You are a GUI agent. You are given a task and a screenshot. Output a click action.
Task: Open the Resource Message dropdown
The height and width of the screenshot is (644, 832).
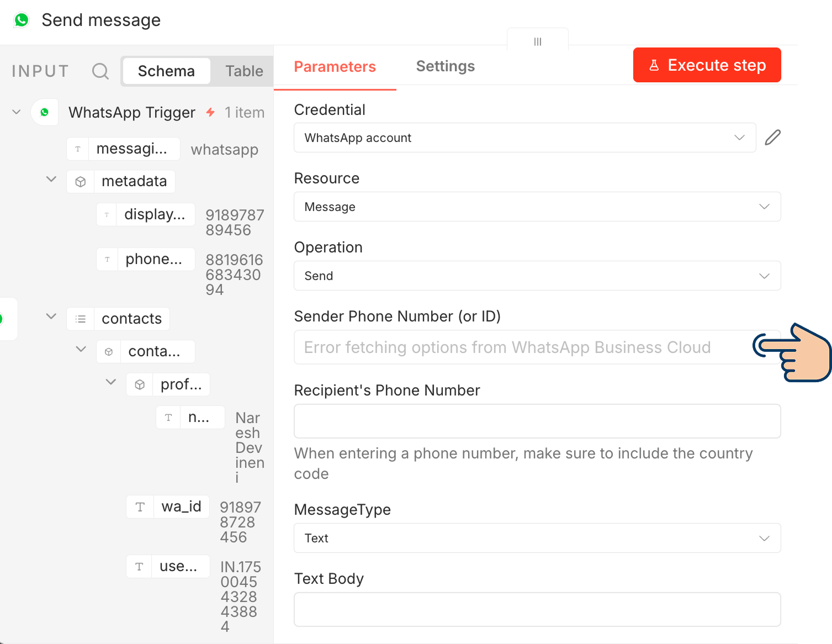(537, 207)
